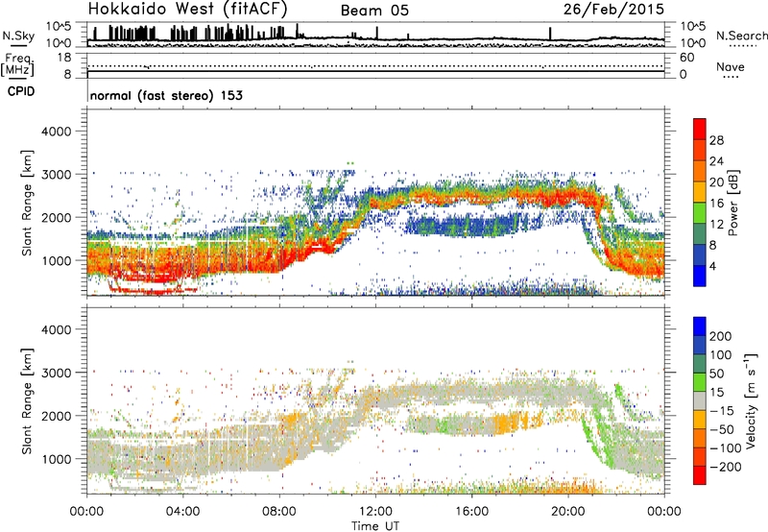The width and height of the screenshot is (768, 532).
Task: Select the Beam 05 header label
Action: click(x=374, y=11)
